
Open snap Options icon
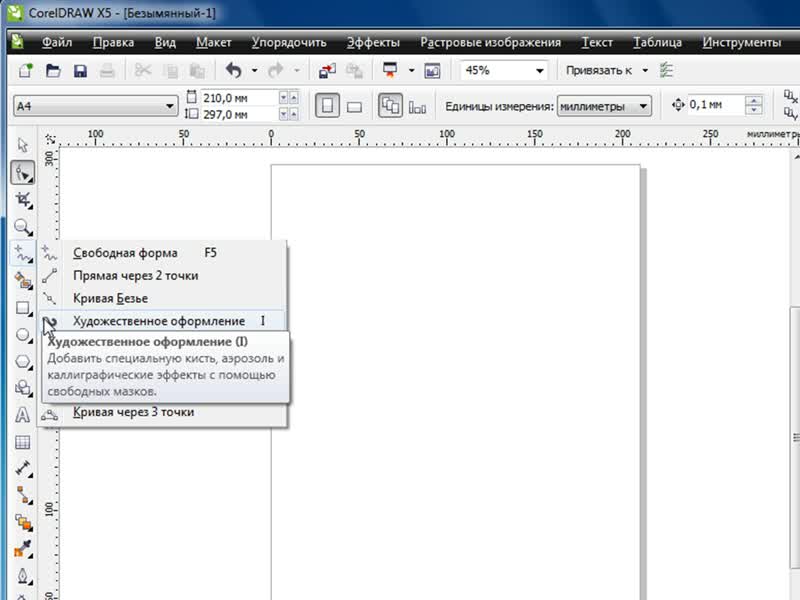click(x=666, y=70)
